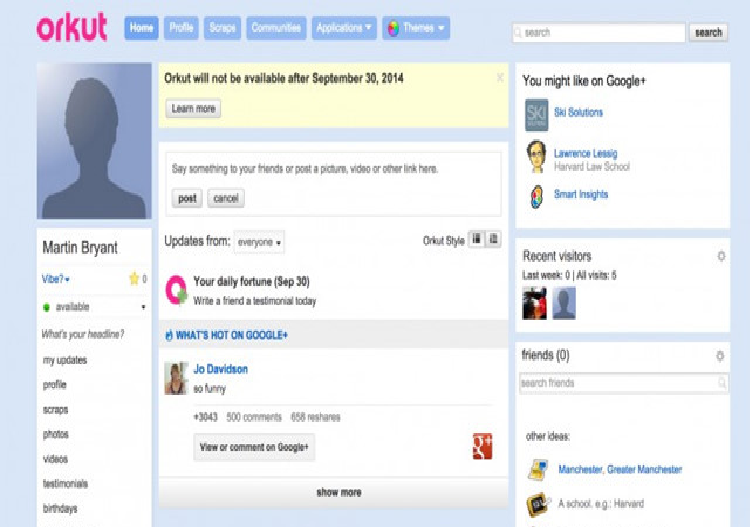Screen dimensions: 750x527
Task: Open the Themes dropdown
Action: point(416,28)
